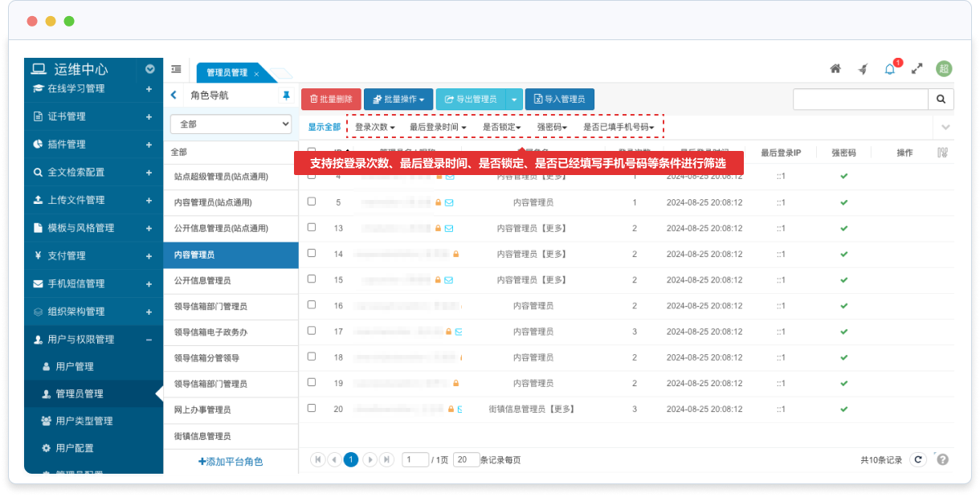Click the help question mark icon

click(942, 460)
